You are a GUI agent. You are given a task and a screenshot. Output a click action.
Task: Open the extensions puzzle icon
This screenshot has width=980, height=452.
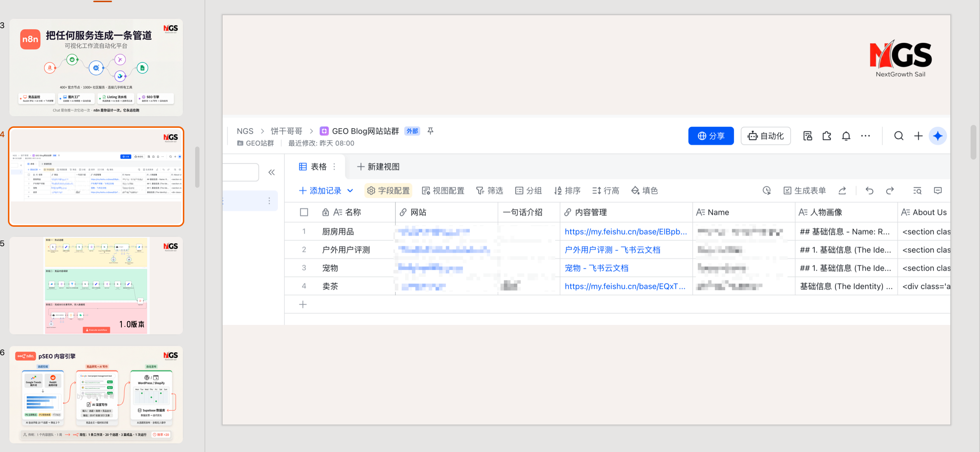[x=827, y=136]
